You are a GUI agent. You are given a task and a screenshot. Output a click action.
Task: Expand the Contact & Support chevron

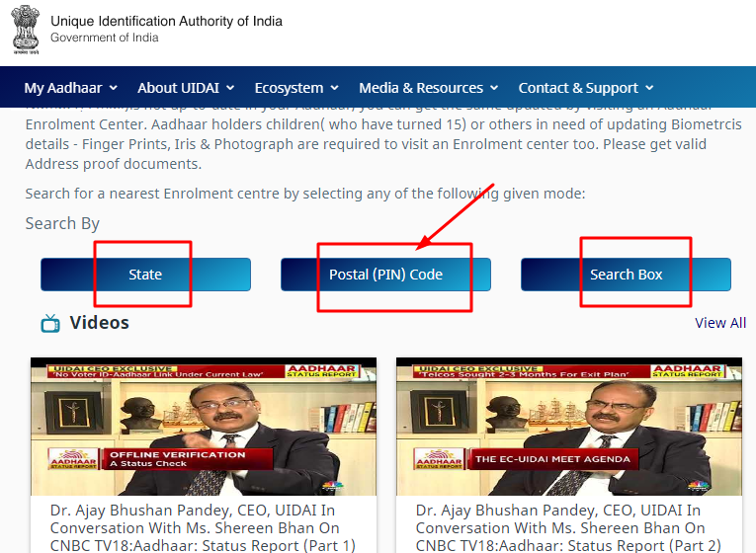[x=649, y=88]
